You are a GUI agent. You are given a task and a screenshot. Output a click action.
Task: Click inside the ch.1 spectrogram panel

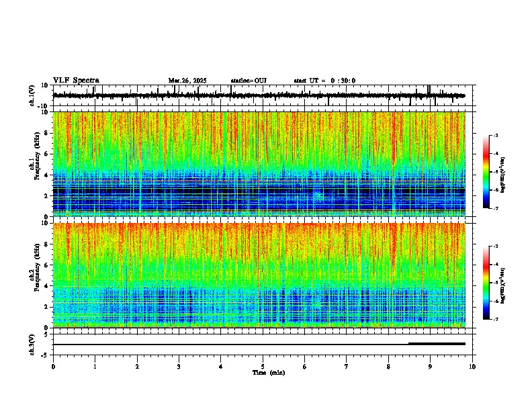pyautogui.click(x=259, y=164)
